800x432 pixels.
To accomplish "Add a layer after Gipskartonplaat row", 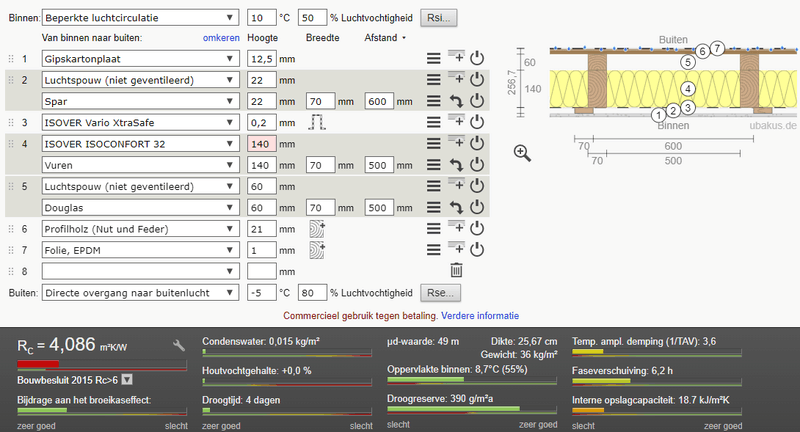I will coord(456,56).
